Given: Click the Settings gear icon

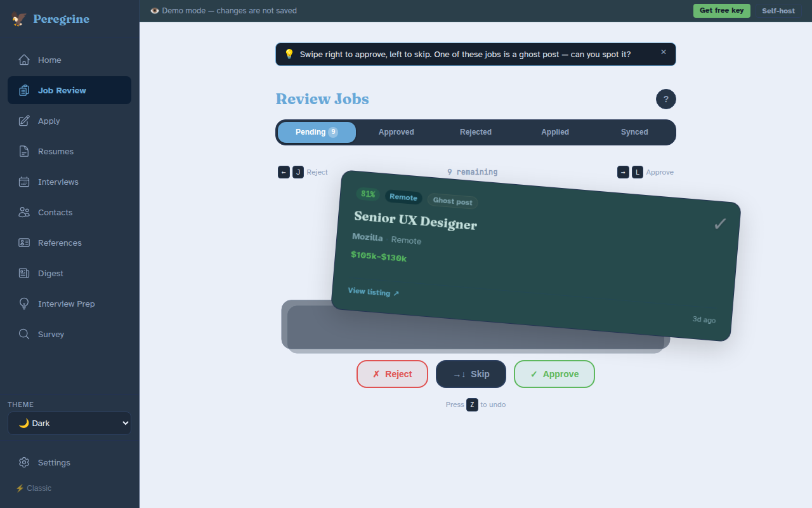Looking at the screenshot, I should click(24, 462).
